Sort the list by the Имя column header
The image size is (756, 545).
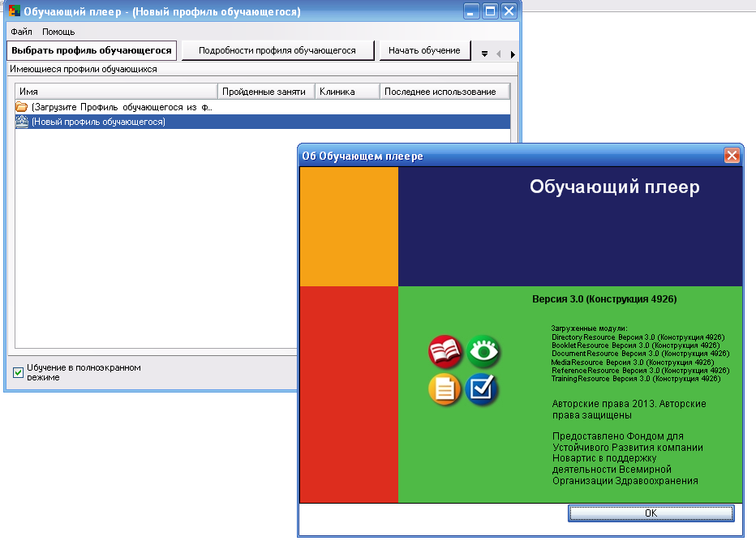tap(116, 92)
